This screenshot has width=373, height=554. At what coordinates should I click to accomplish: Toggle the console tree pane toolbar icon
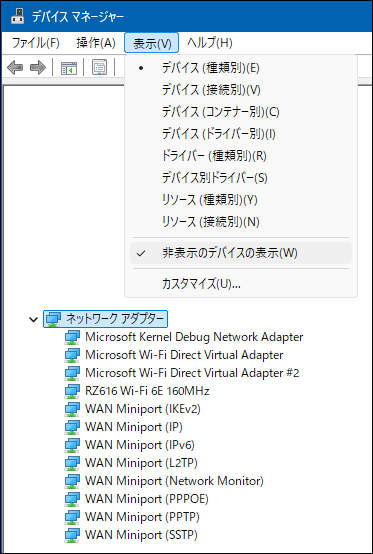69,67
